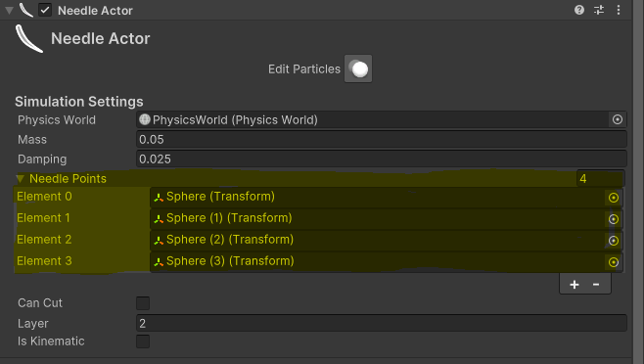Click transform icon of Sphere (2) (Transform)

pos(159,241)
